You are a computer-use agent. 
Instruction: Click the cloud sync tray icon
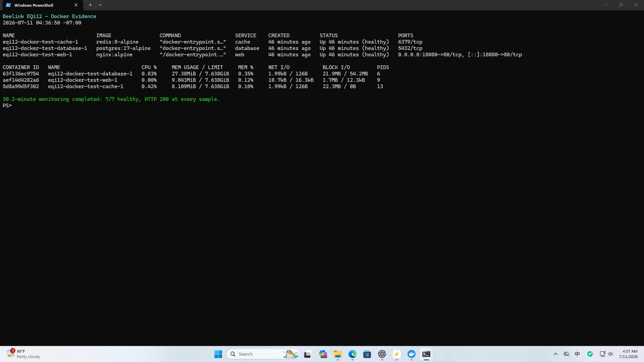pos(566,354)
